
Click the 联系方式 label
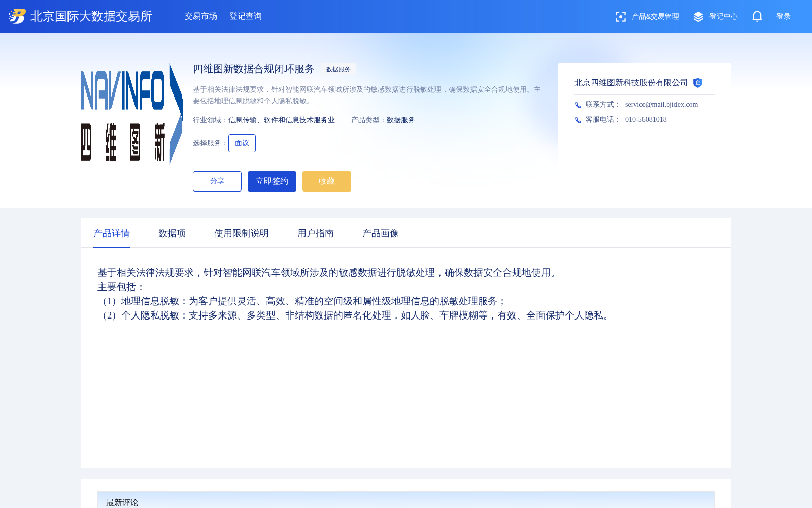(602, 105)
